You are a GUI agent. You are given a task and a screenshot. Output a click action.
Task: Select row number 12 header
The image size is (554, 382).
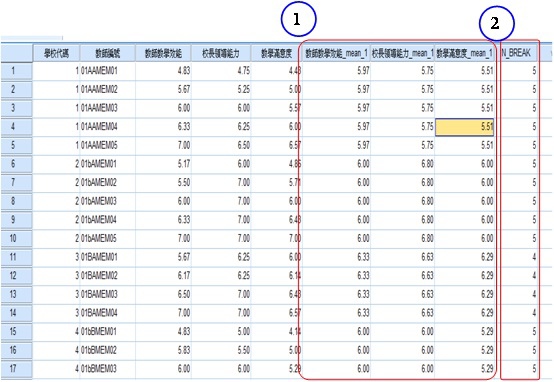[x=17, y=276]
